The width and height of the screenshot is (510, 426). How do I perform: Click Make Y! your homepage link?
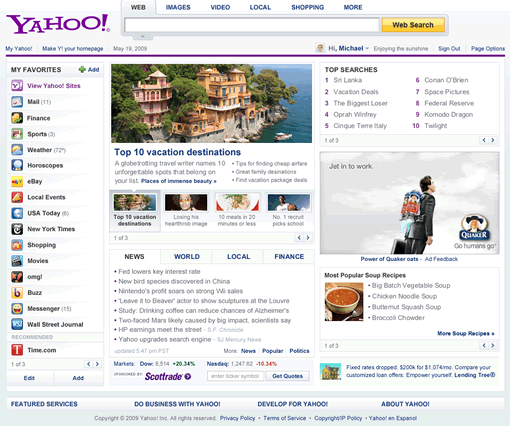[x=72, y=49]
